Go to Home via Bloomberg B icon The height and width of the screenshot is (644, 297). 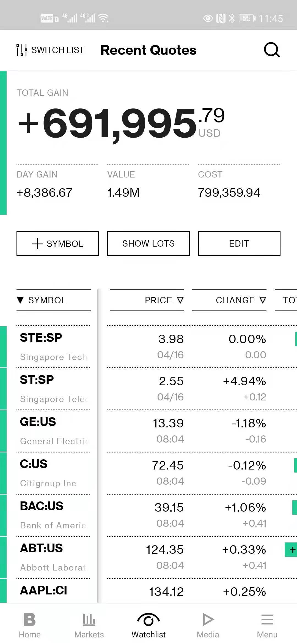30,620
